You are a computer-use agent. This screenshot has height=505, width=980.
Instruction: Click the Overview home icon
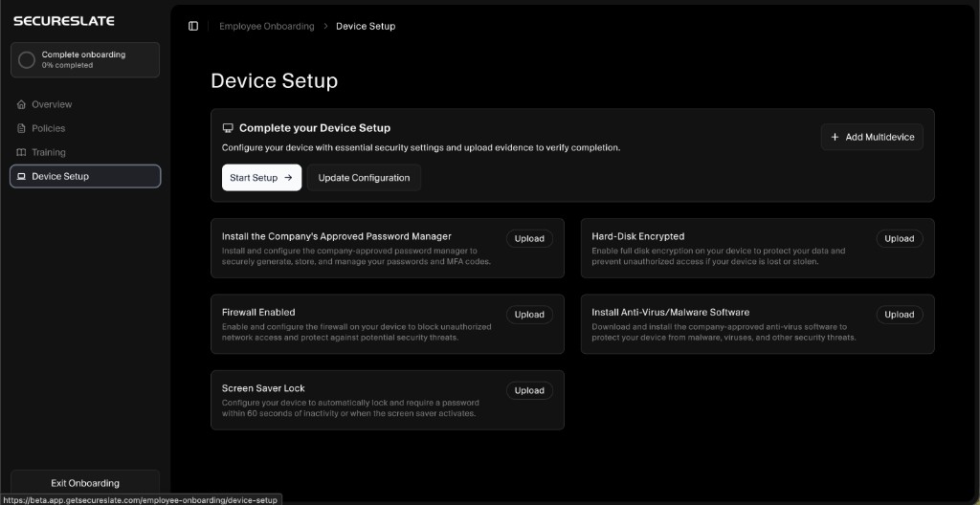coord(21,104)
